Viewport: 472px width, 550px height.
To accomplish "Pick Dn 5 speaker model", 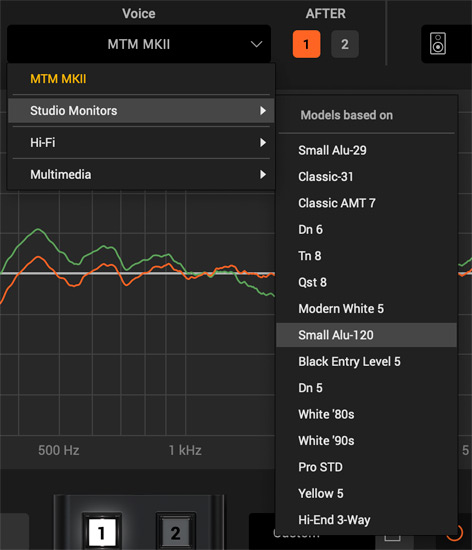I will click(x=366, y=388).
